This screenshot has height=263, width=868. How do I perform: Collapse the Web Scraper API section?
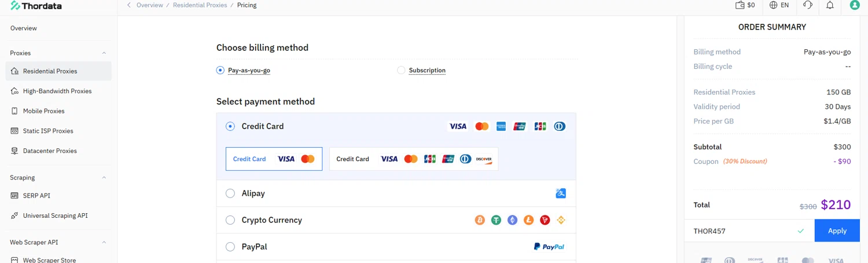coord(104,242)
